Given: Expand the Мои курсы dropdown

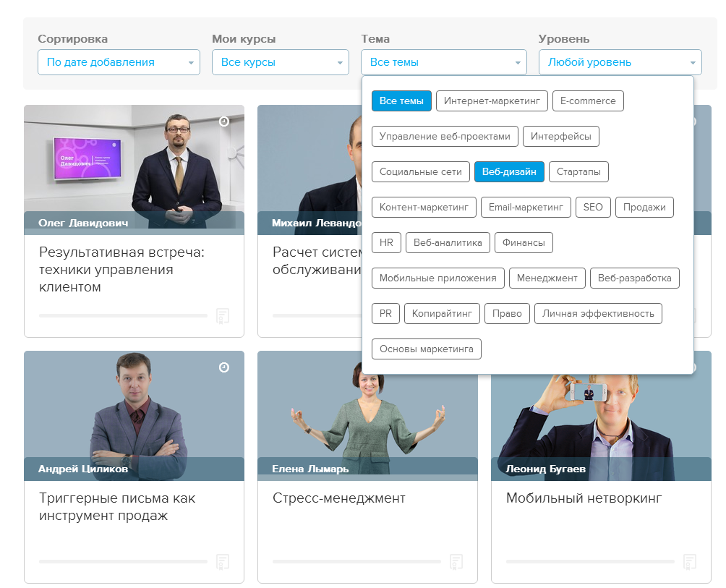Looking at the screenshot, I should point(280,62).
